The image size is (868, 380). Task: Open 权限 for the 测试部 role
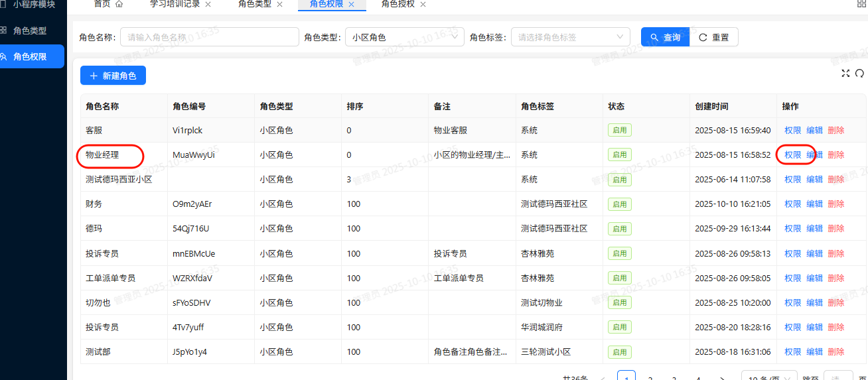coord(792,351)
